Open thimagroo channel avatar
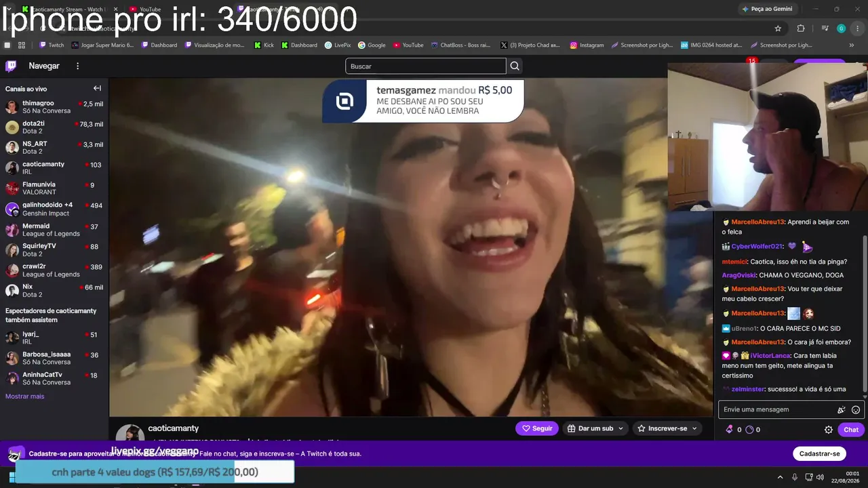 tap(12, 107)
